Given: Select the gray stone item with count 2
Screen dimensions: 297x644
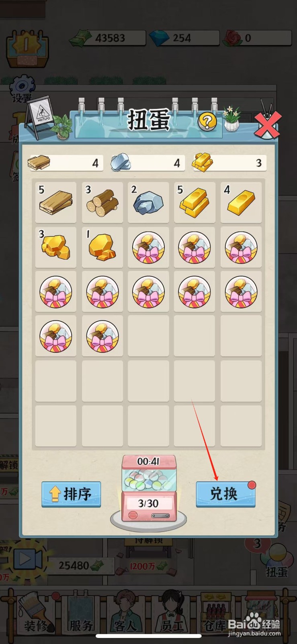Looking at the screenshot, I should coord(148,202).
